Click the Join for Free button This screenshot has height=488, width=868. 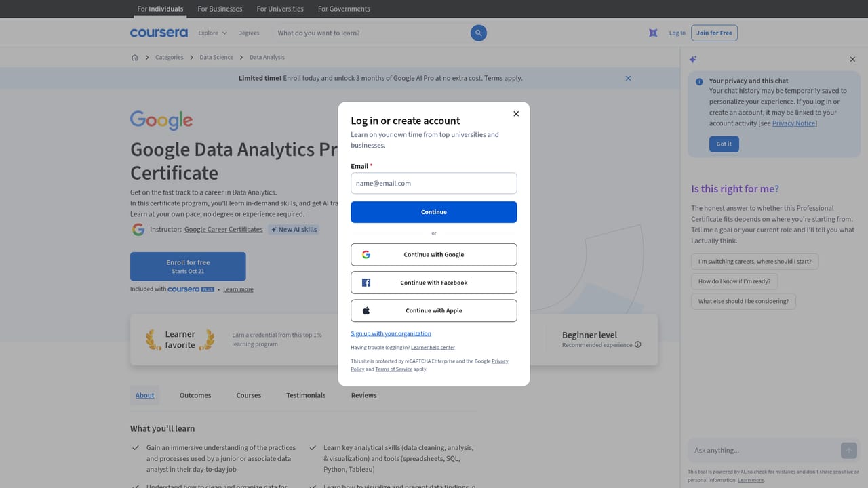(715, 33)
